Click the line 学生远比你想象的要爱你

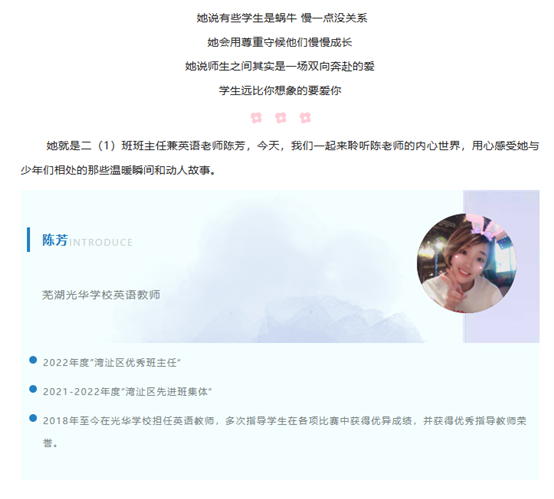(280, 90)
